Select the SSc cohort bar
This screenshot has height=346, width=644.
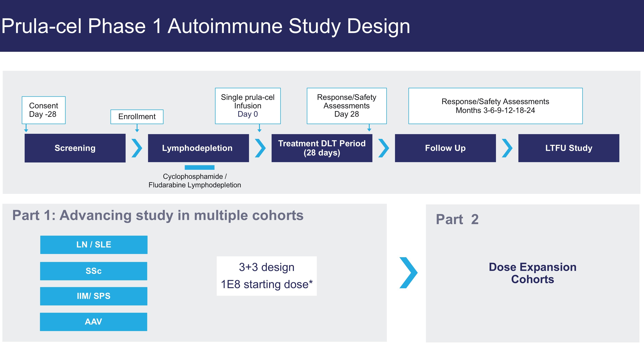click(x=94, y=271)
